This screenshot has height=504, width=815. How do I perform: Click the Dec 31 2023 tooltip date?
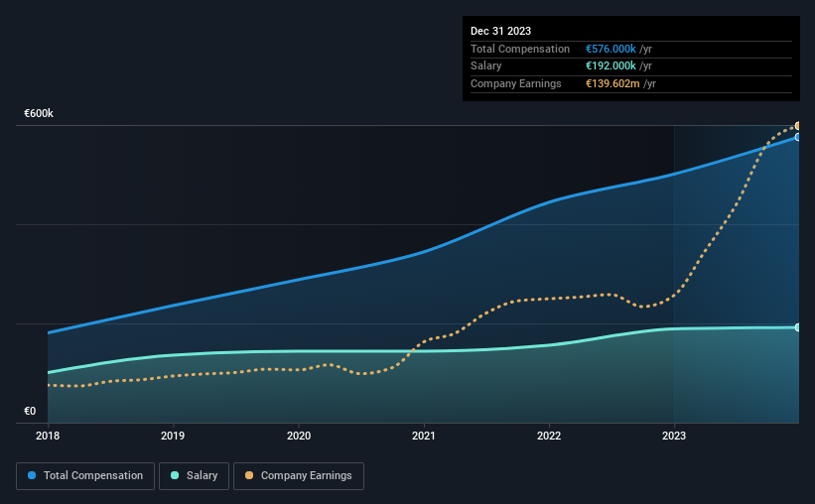tap(500, 31)
